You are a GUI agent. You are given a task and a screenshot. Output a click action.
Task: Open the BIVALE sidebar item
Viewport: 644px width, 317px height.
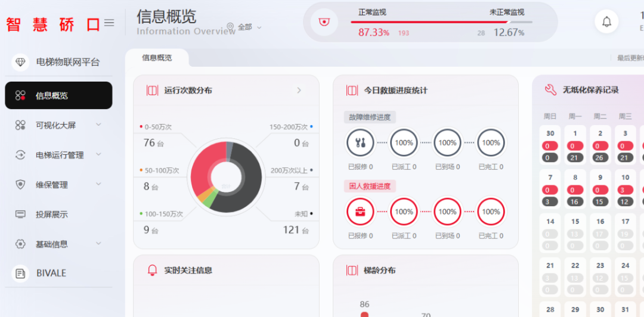click(51, 273)
